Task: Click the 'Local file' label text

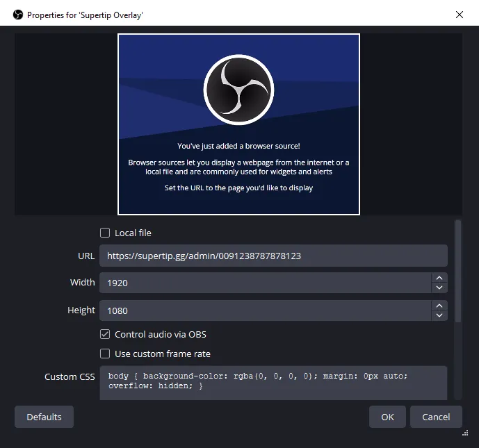Action: [x=133, y=233]
